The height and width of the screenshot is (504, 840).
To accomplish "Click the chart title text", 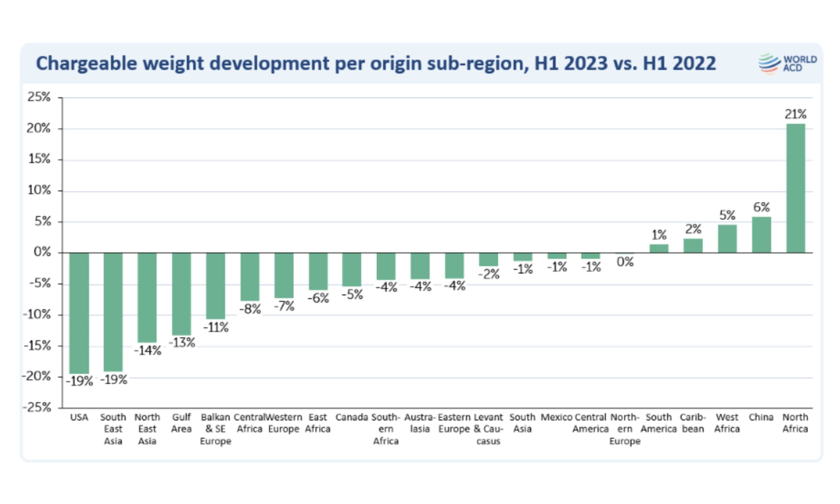I will coord(376,64).
